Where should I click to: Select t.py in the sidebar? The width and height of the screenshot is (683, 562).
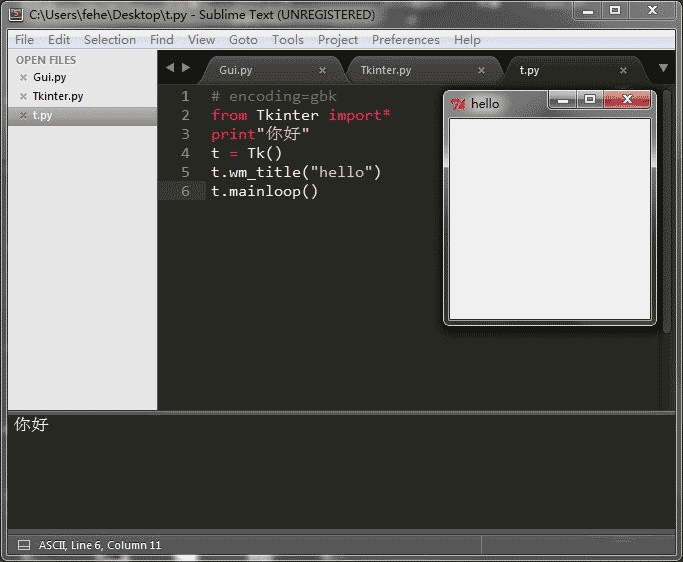pyautogui.click(x=82, y=115)
